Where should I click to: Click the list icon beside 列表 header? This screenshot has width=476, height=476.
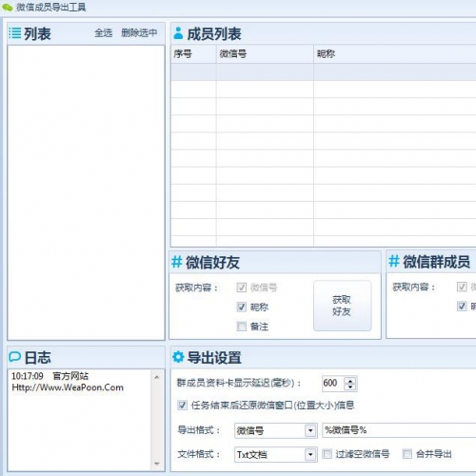click(15, 33)
